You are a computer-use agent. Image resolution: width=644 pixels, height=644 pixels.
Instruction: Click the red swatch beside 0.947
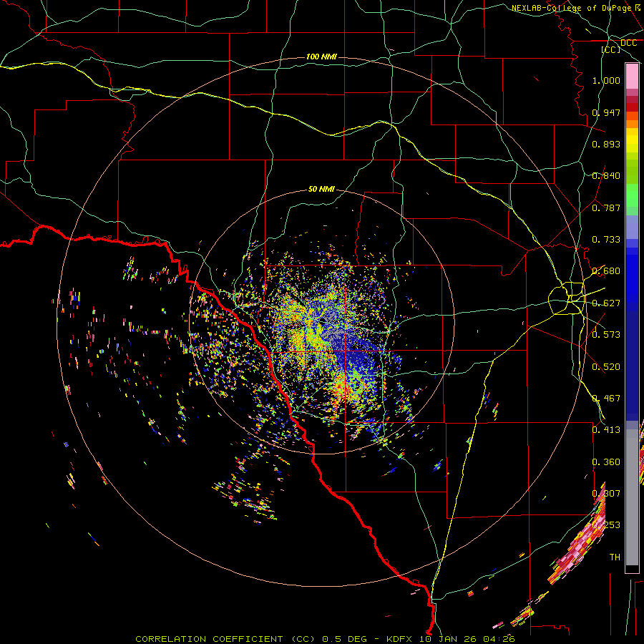click(x=632, y=107)
